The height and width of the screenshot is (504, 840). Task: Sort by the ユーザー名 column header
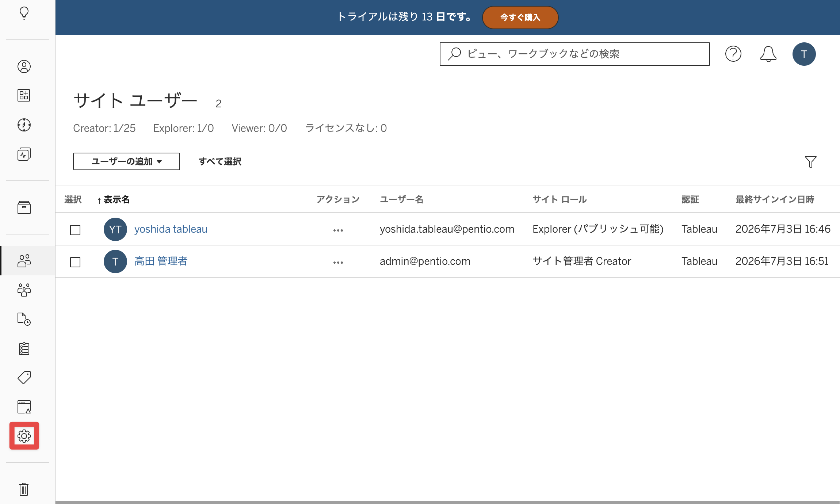click(x=401, y=199)
